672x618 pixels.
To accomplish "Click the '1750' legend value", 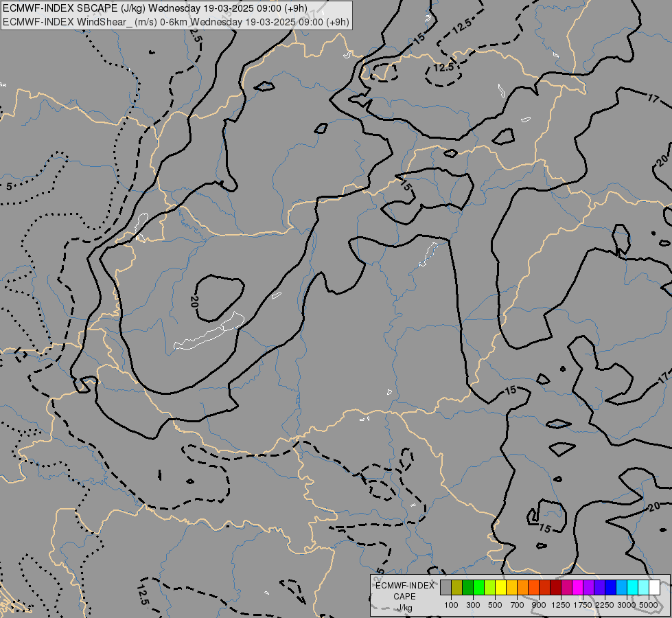I will tap(583, 605).
